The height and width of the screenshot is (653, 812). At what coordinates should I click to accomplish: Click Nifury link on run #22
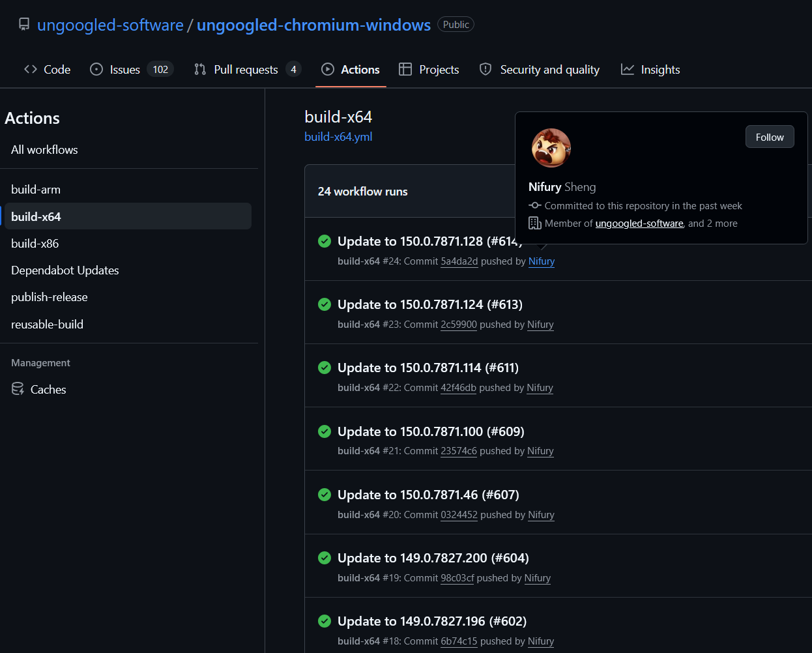point(540,388)
